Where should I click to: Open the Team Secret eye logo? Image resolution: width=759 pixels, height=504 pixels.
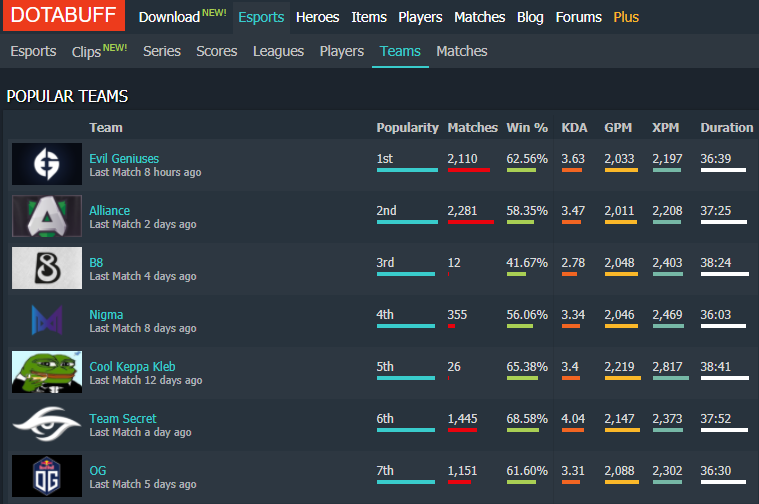tap(47, 424)
